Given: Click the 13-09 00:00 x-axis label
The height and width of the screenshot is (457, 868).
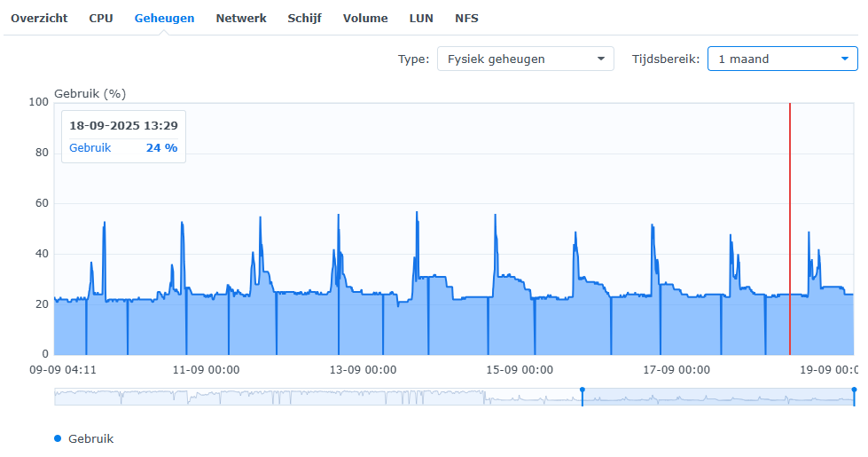Looking at the screenshot, I should pyautogui.click(x=362, y=370).
